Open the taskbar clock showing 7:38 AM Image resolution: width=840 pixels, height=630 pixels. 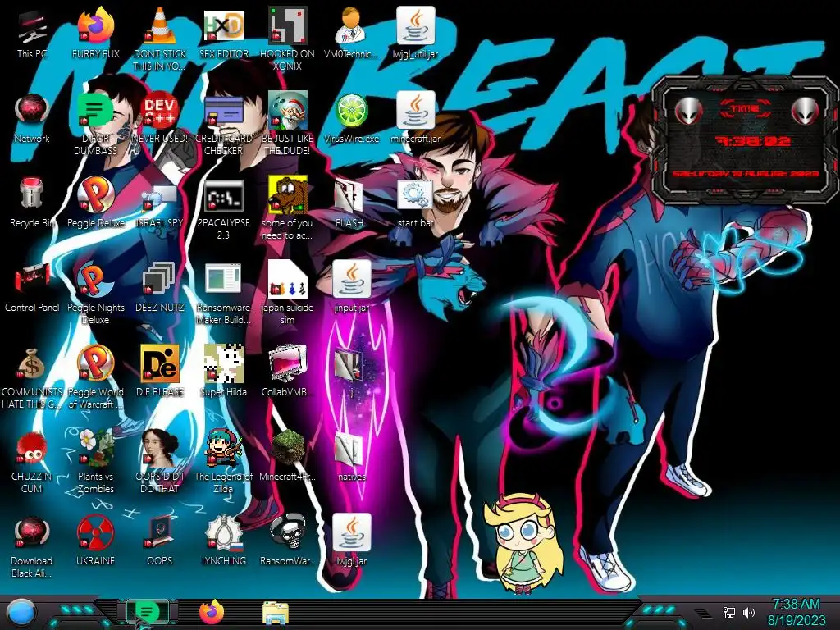(796, 612)
